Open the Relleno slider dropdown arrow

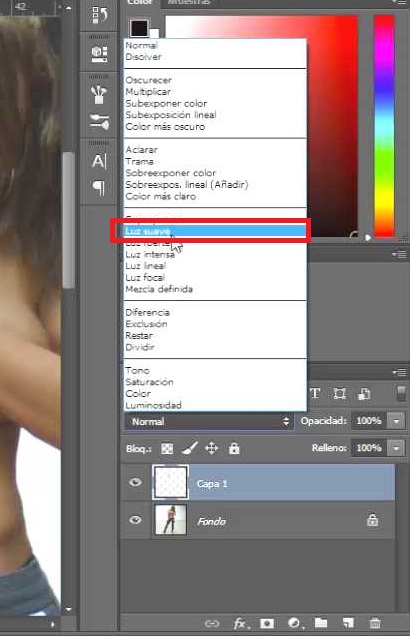pyautogui.click(x=396, y=448)
